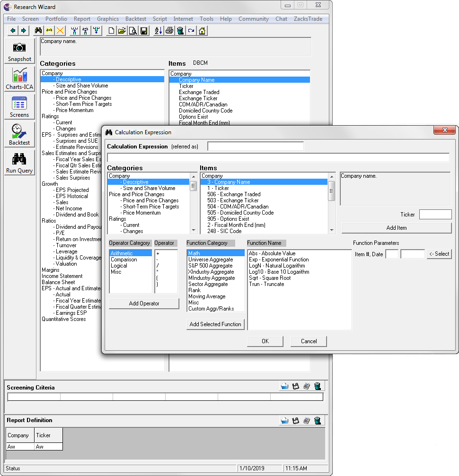Viewport: 459px width, 476px height.
Task: Click the save disk icon in Screening Criteria header
Action: point(295,386)
